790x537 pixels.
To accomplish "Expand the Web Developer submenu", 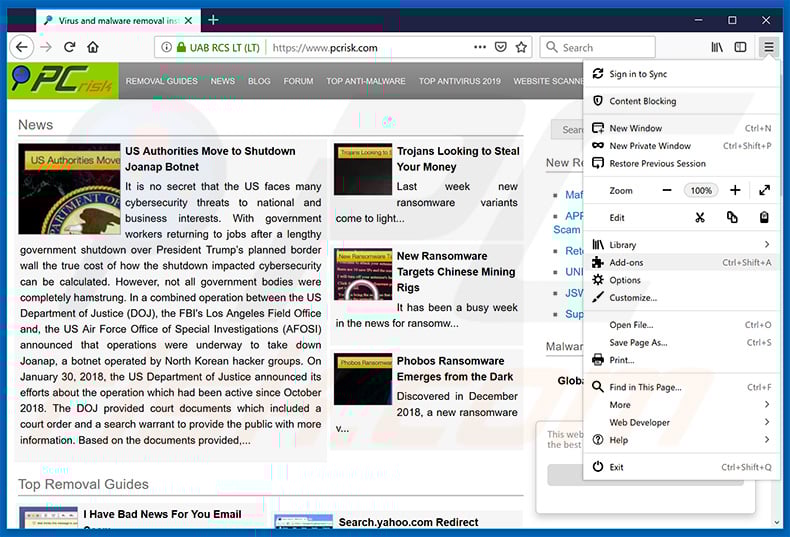I will (x=681, y=423).
